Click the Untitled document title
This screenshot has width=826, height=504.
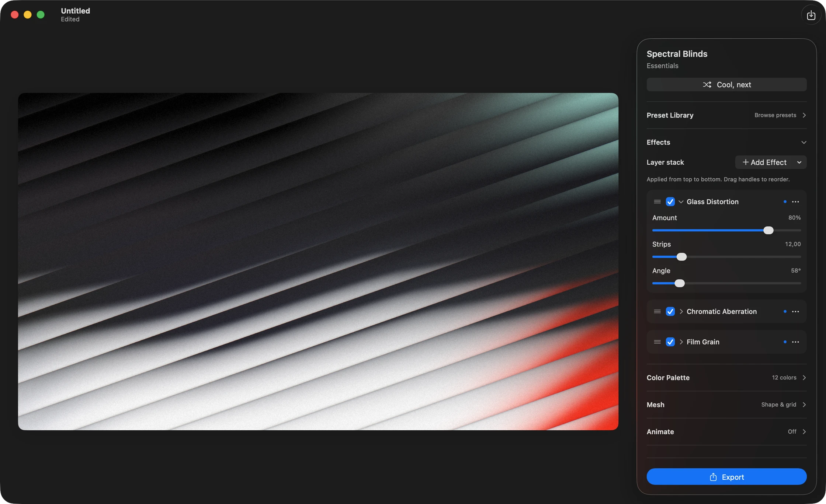point(75,11)
